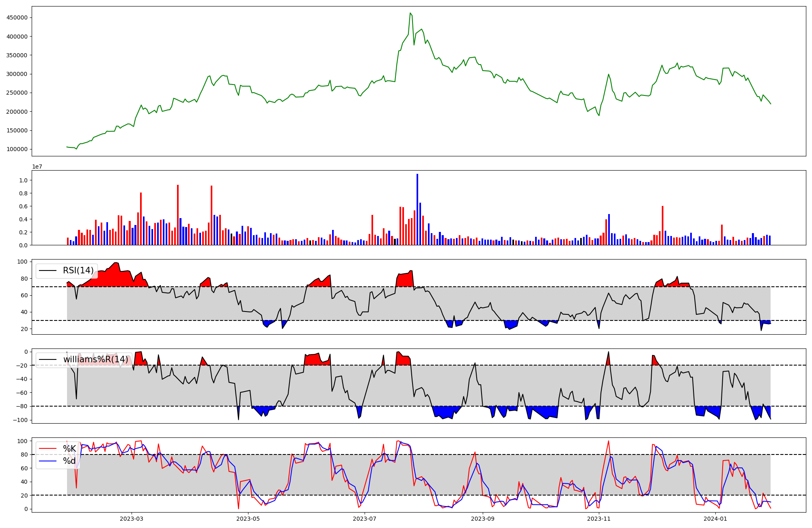Click the 1e7 volume scale label
The image size is (812, 528).
point(37,167)
